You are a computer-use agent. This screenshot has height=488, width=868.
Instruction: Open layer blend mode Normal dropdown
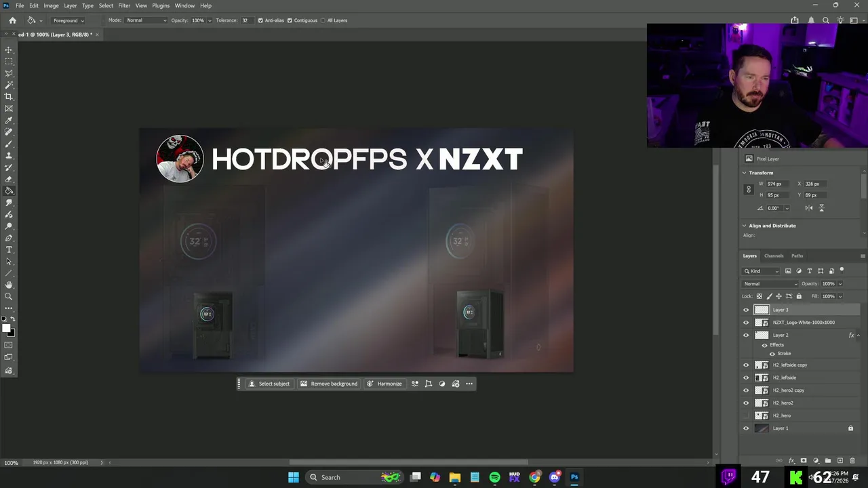tap(770, 283)
